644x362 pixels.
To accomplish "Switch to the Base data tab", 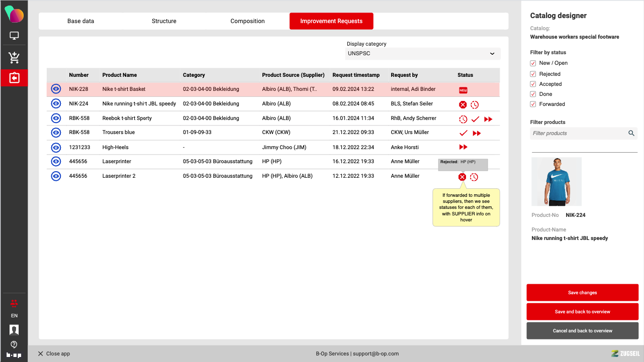I will tap(80, 21).
